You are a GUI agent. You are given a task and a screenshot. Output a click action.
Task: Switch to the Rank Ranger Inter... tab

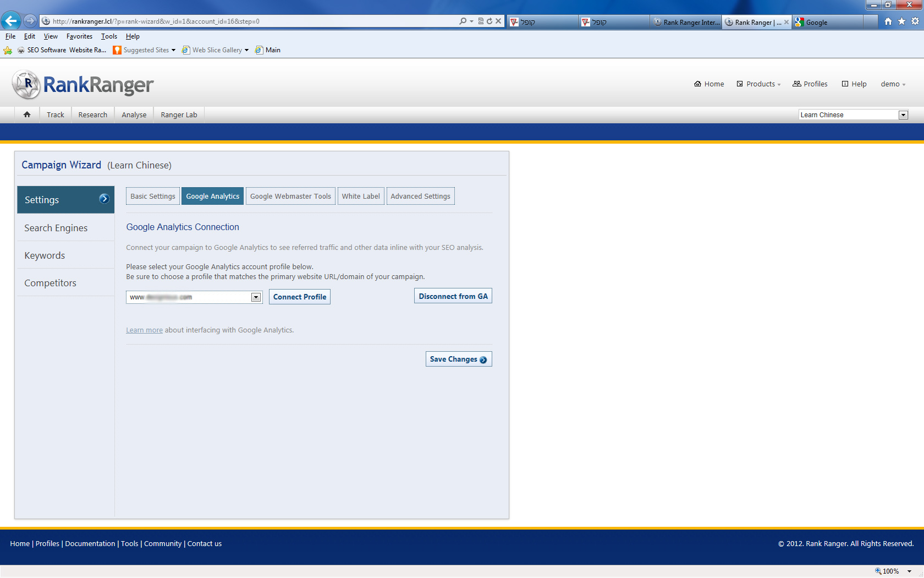tap(686, 22)
